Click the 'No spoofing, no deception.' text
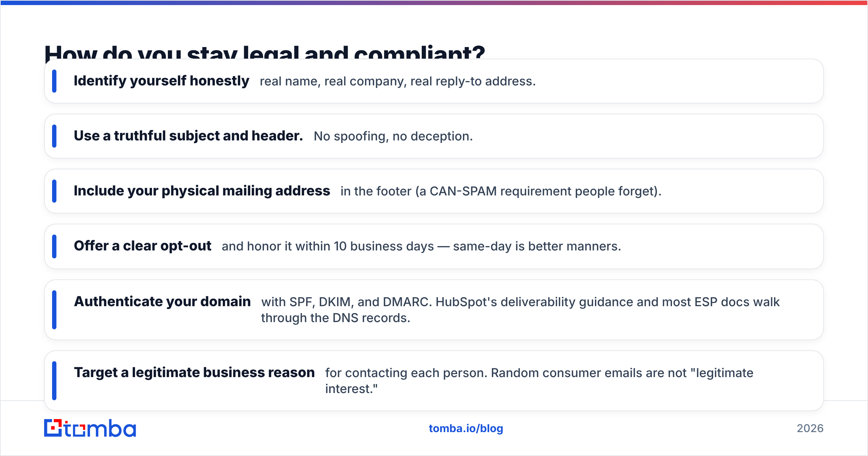 393,136
